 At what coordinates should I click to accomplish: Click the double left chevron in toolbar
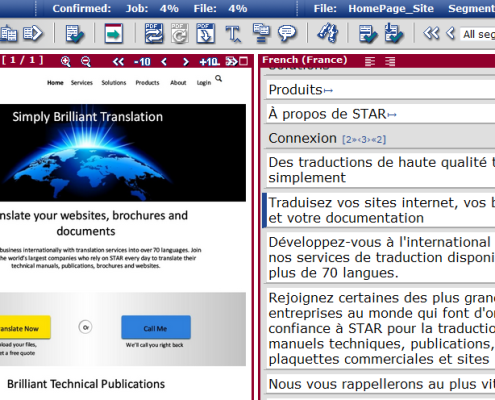[431, 33]
